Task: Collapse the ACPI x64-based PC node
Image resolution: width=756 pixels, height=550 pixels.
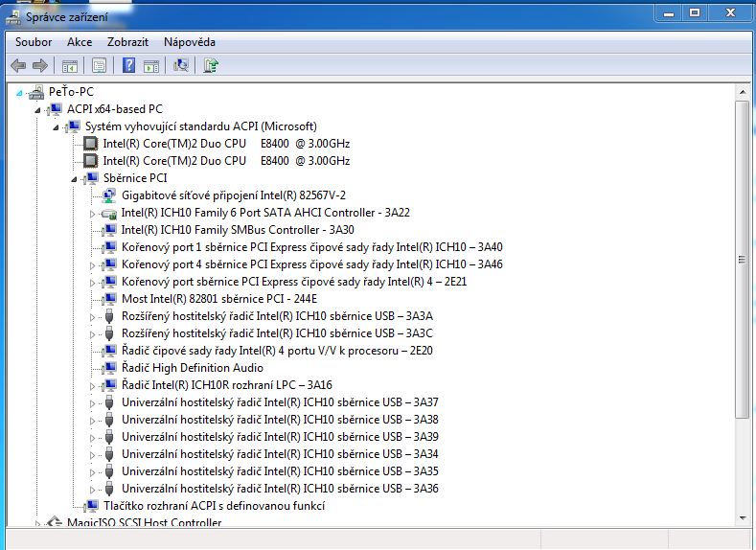Action: 37,110
